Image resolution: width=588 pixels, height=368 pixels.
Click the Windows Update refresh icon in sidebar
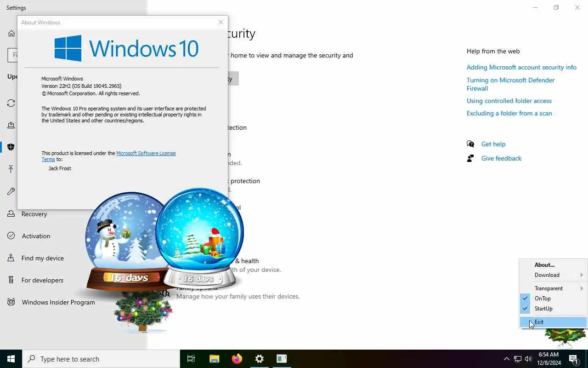(11, 103)
